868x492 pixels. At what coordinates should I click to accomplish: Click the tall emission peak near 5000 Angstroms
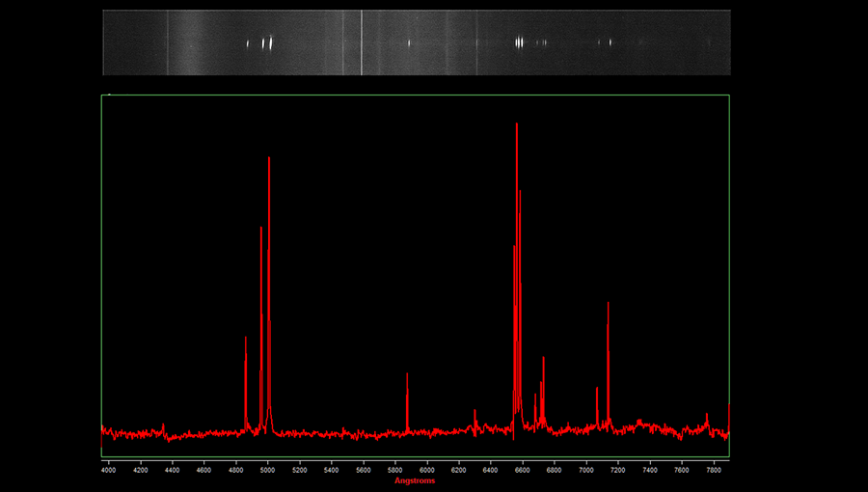(x=268, y=159)
